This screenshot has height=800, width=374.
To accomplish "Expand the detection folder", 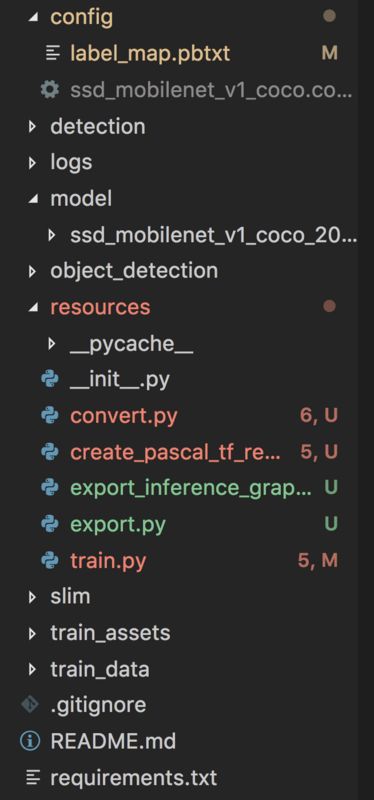I will click(32, 127).
